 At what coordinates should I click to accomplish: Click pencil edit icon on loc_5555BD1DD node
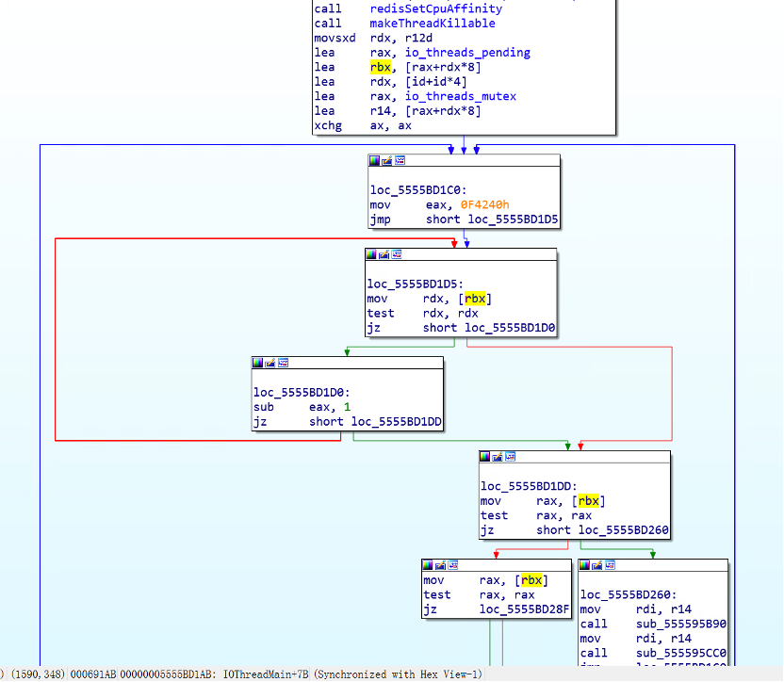(498, 457)
